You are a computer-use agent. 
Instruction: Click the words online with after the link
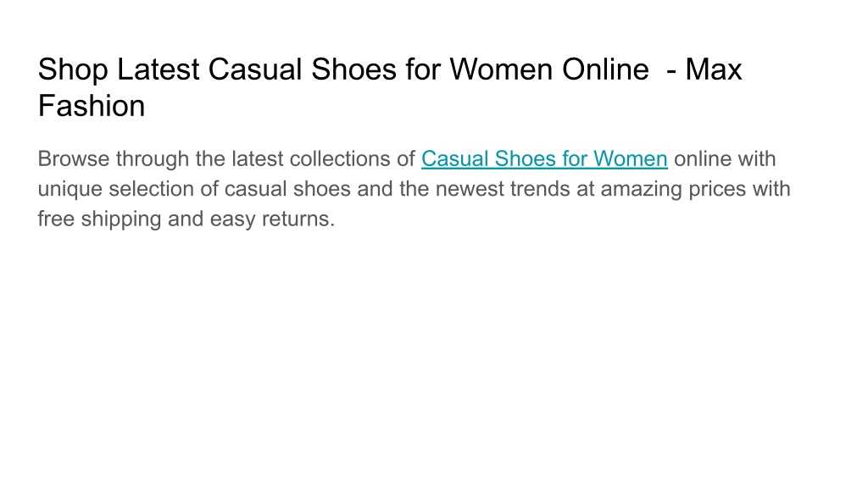click(x=725, y=158)
